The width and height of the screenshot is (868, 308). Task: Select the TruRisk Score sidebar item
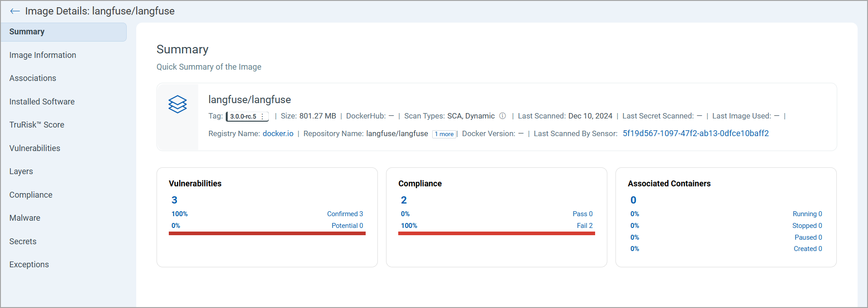(37, 125)
